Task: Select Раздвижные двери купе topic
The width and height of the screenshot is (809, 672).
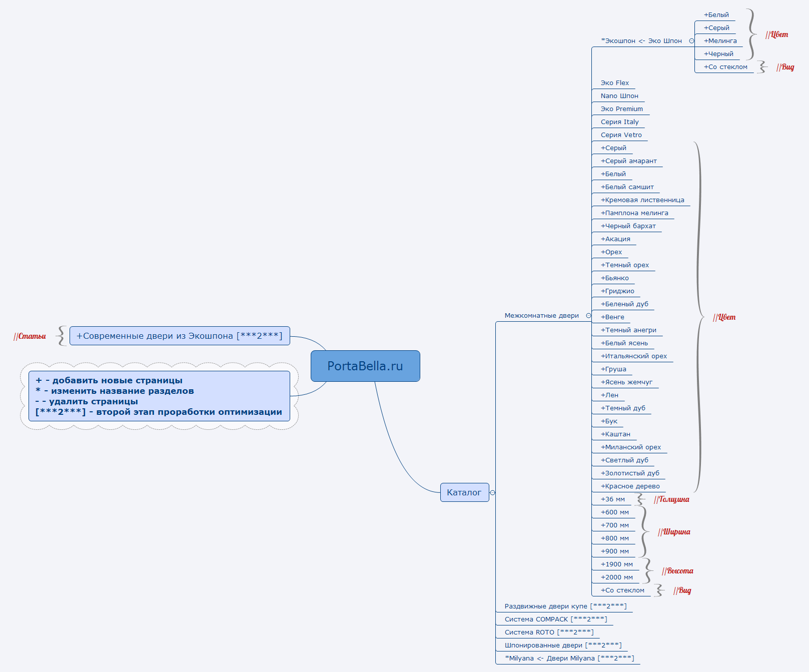Action: click(x=565, y=606)
